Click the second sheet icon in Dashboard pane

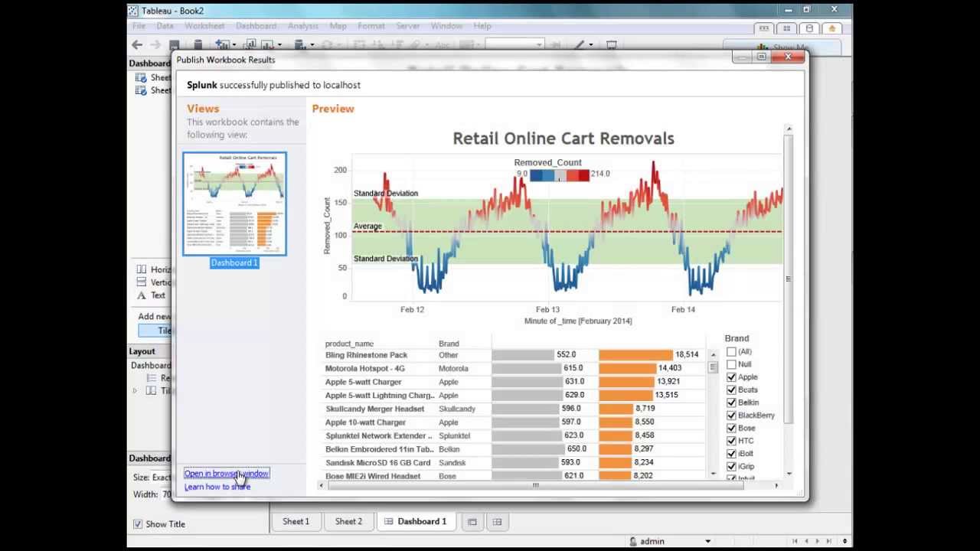pos(141,90)
